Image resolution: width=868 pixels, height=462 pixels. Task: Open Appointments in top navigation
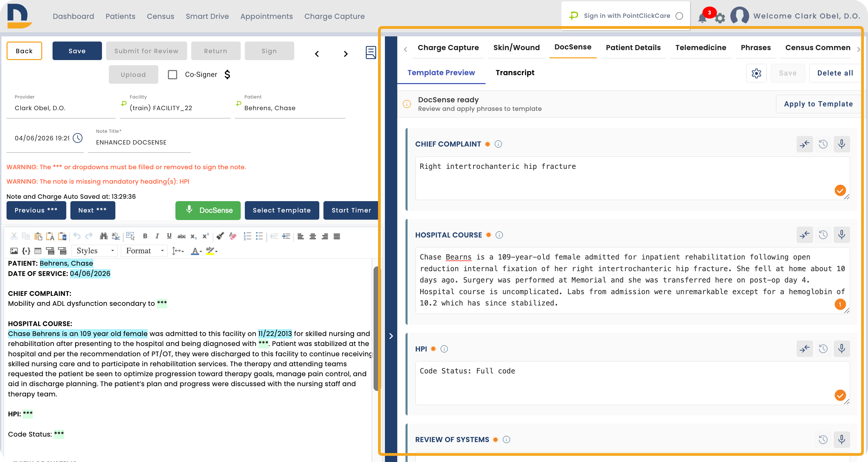pyautogui.click(x=266, y=16)
